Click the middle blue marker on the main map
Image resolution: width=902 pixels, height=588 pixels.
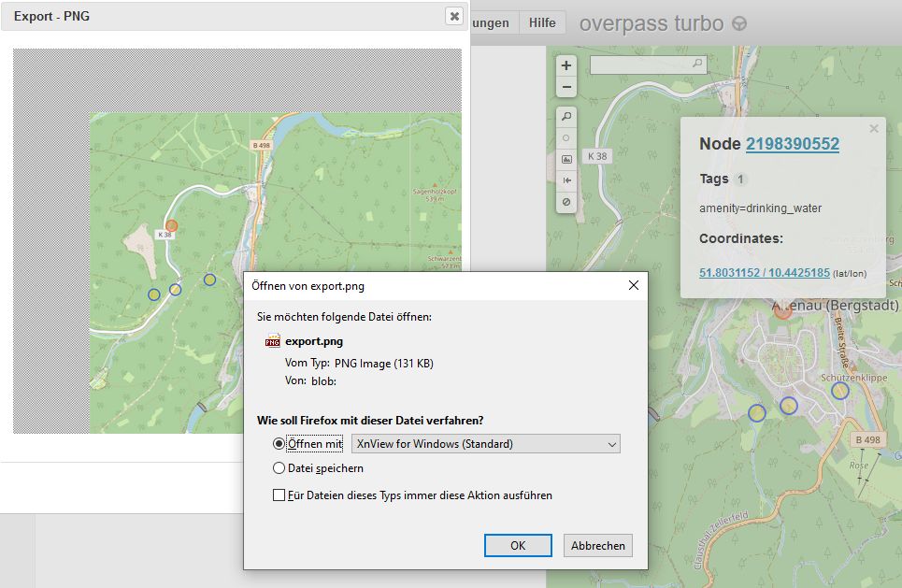(x=789, y=406)
